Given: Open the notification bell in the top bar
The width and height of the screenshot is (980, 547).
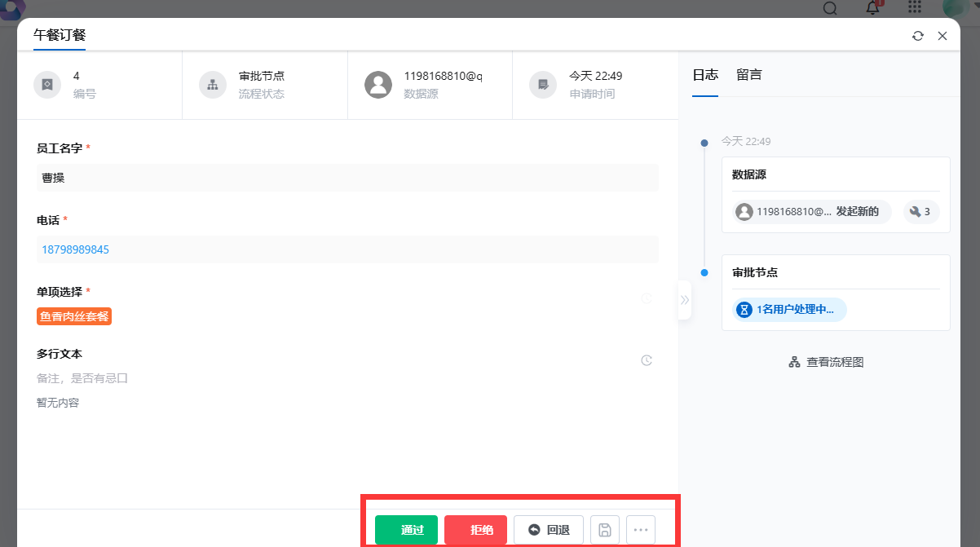Looking at the screenshot, I should (872, 8).
